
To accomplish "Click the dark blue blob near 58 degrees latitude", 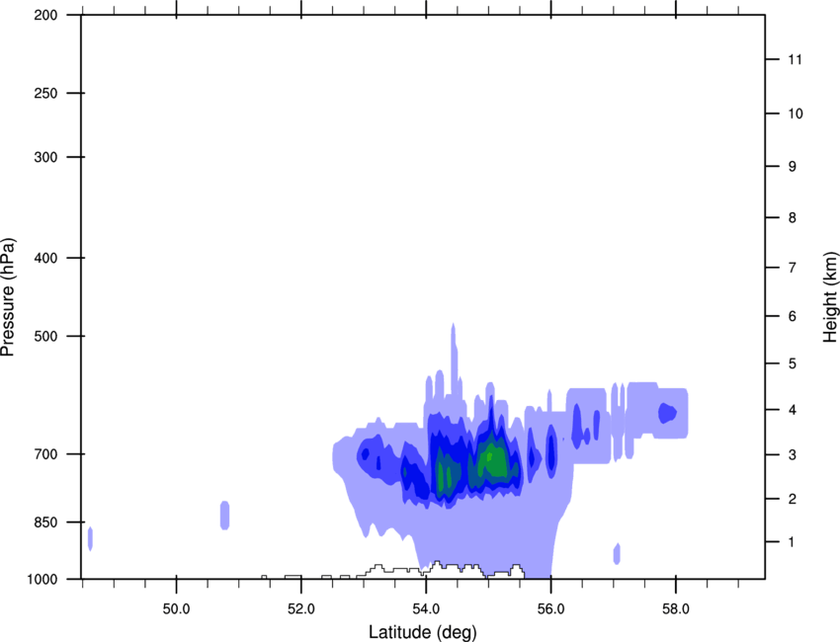I will [667, 413].
